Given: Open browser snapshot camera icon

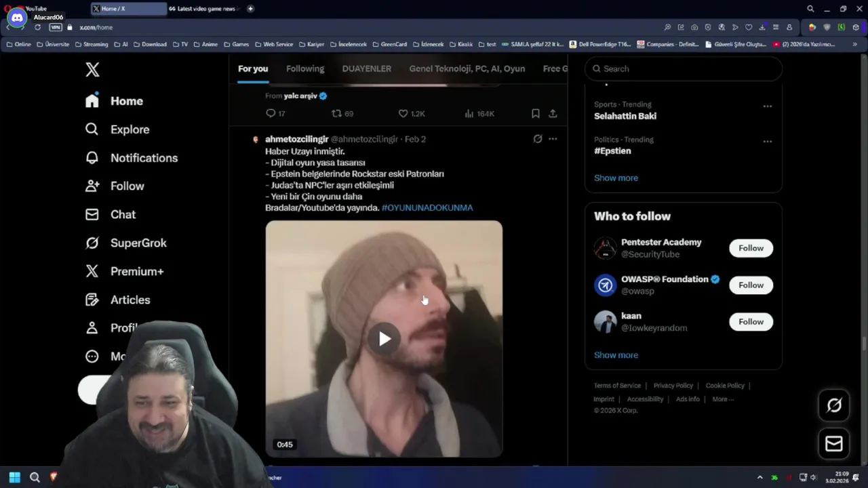Looking at the screenshot, I should (694, 27).
